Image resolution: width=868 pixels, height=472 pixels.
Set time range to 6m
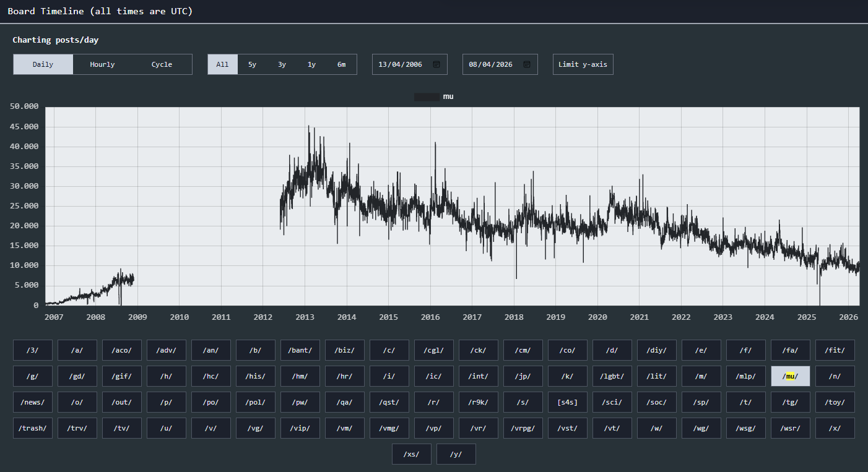(x=342, y=64)
